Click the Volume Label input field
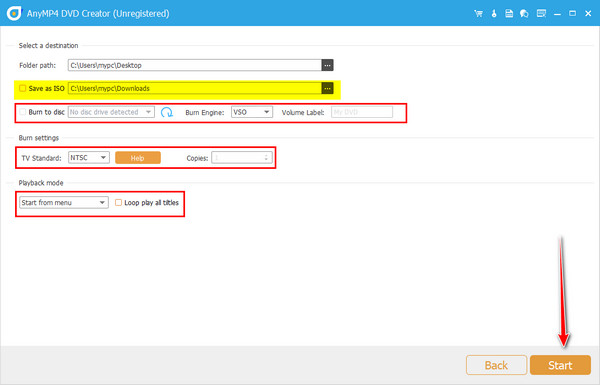 pos(362,112)
